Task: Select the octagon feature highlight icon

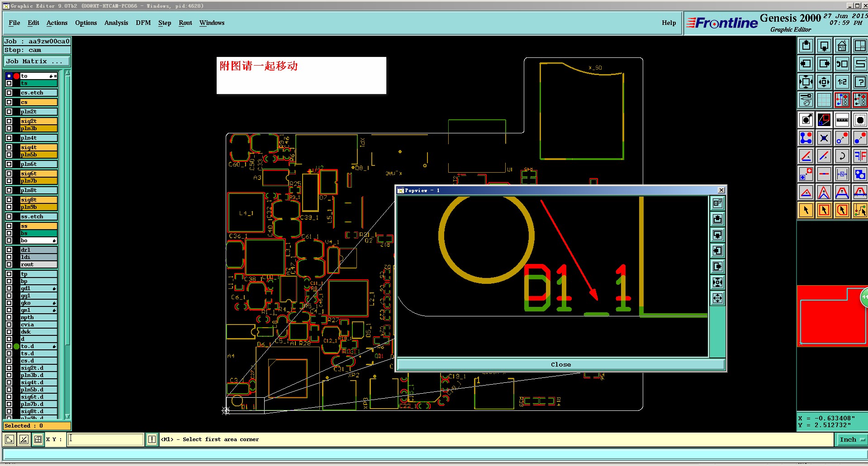Action: tap(860, 120)
